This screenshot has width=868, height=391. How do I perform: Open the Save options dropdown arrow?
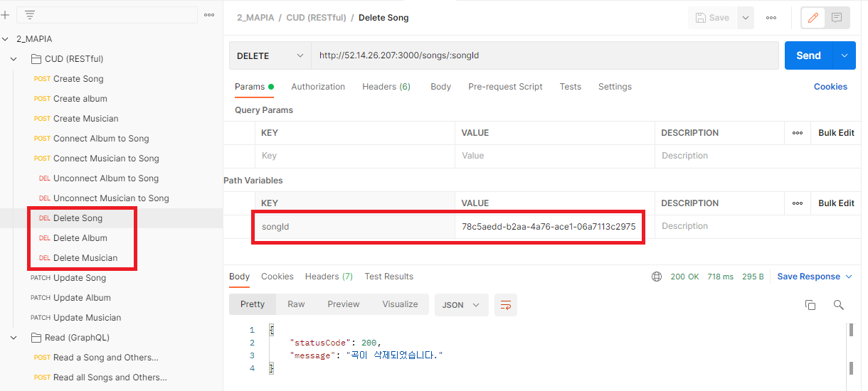tap(745, 18)
